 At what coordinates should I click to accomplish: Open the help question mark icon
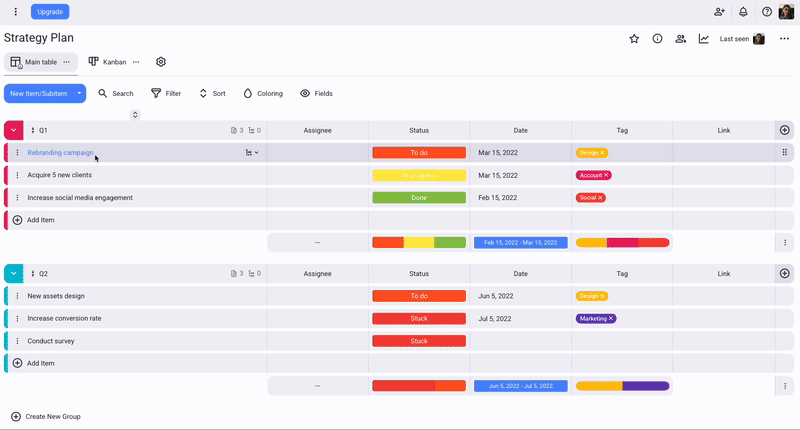click(x=767, y=12)
